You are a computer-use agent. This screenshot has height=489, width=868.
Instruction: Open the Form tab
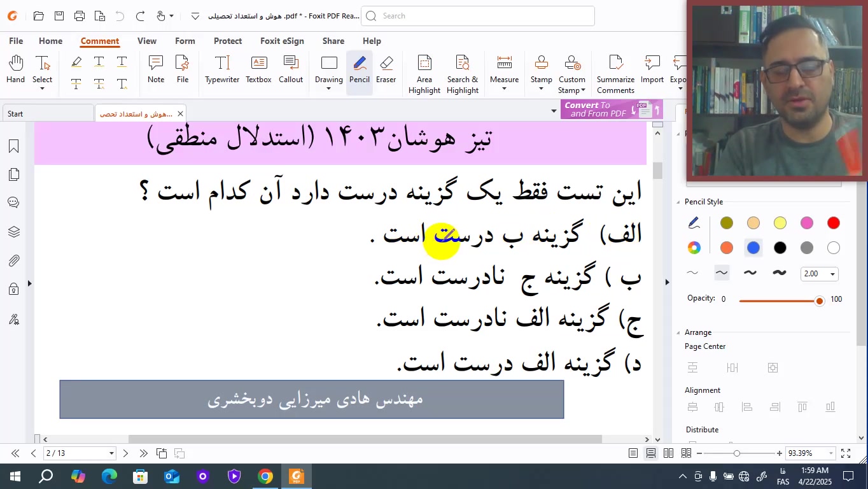point(185,41)
